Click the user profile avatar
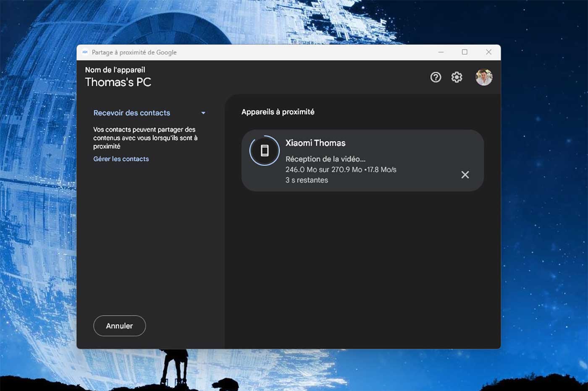 pyautogui.click(x=484, y=77)
